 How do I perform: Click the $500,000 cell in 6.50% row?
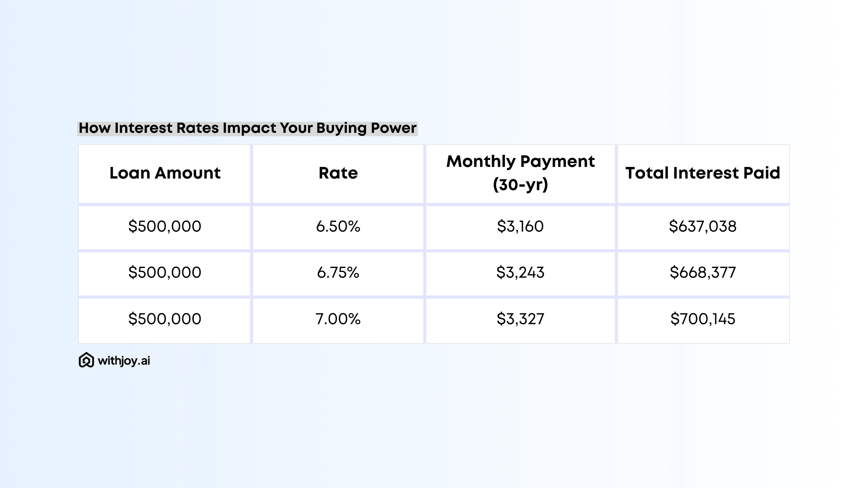coord(165,227)
